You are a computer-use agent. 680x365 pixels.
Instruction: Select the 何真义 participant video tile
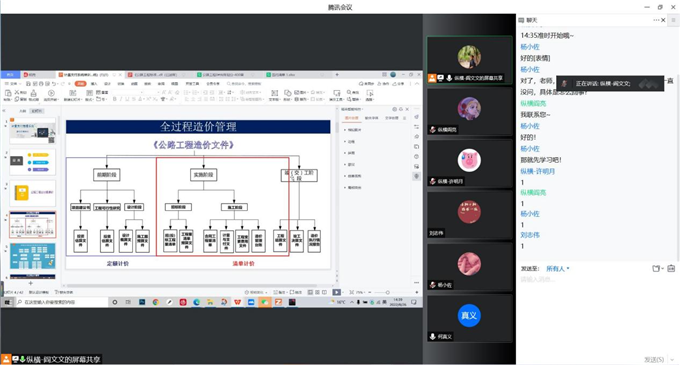(470, 319)
